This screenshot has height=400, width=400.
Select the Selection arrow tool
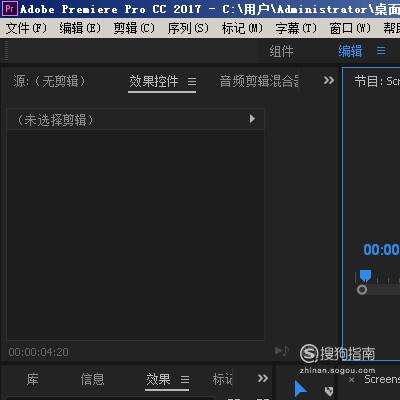point(300,389)
